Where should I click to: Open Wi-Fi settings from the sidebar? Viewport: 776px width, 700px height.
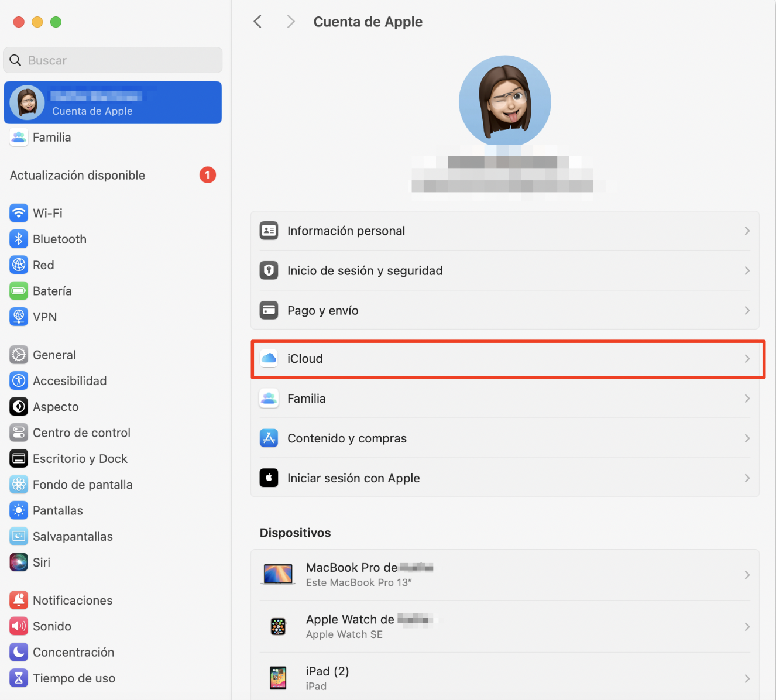tap(47, 213)
